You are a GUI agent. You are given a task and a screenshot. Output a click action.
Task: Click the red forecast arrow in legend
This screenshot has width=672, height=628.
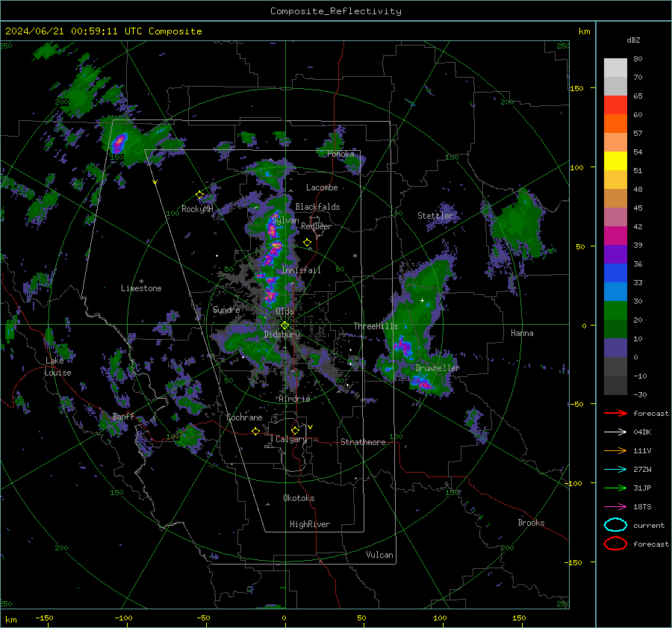[x=615, y=413]
